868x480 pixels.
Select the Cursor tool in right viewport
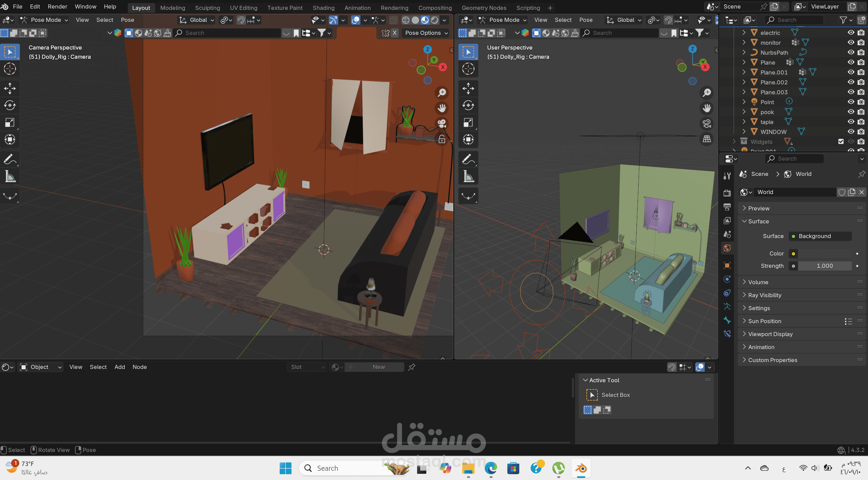pos(468,69)
